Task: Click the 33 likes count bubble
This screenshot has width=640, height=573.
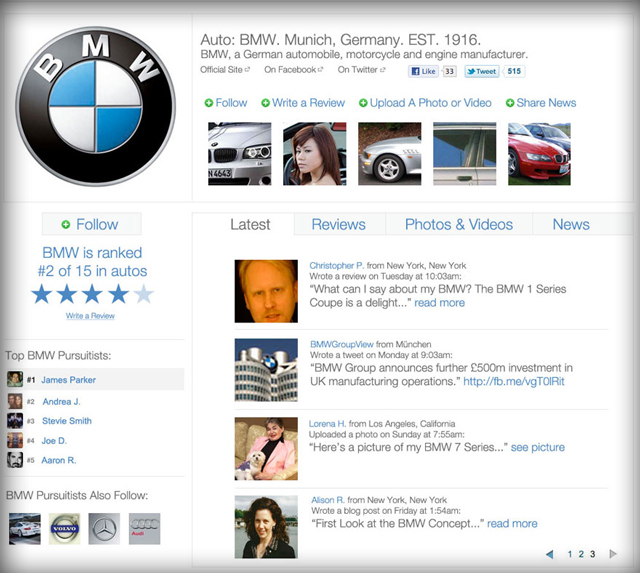Action: [x=449, y=71]
